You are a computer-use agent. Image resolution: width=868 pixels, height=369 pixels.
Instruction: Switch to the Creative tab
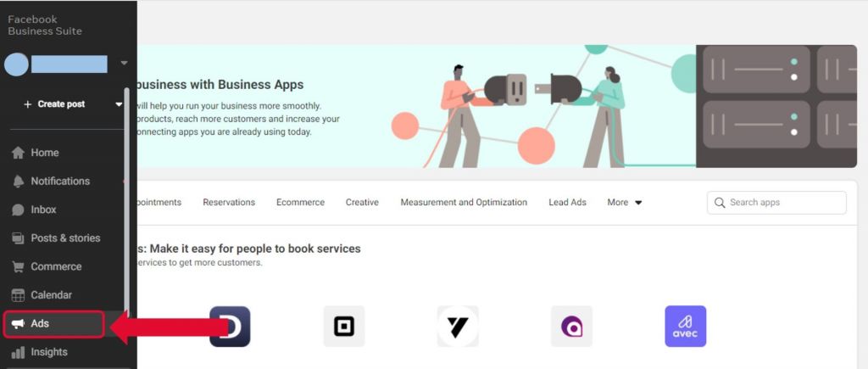point(362,202)
